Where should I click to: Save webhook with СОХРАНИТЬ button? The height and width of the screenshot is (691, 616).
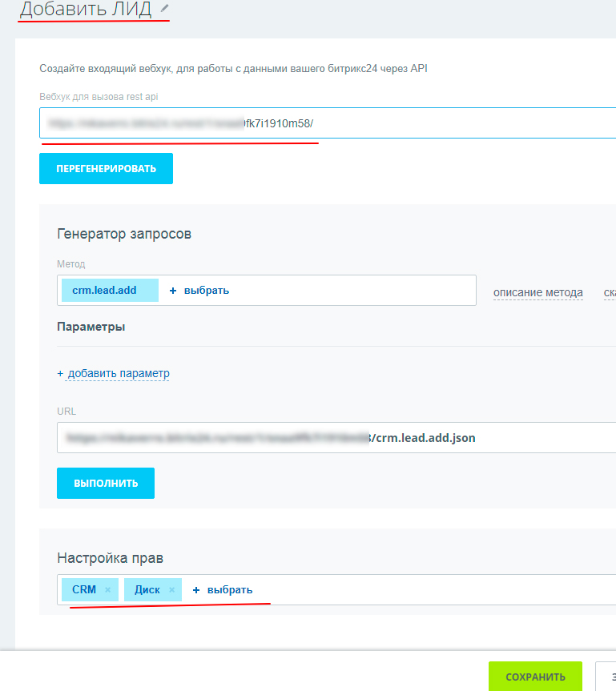click(x=535, y=677)
